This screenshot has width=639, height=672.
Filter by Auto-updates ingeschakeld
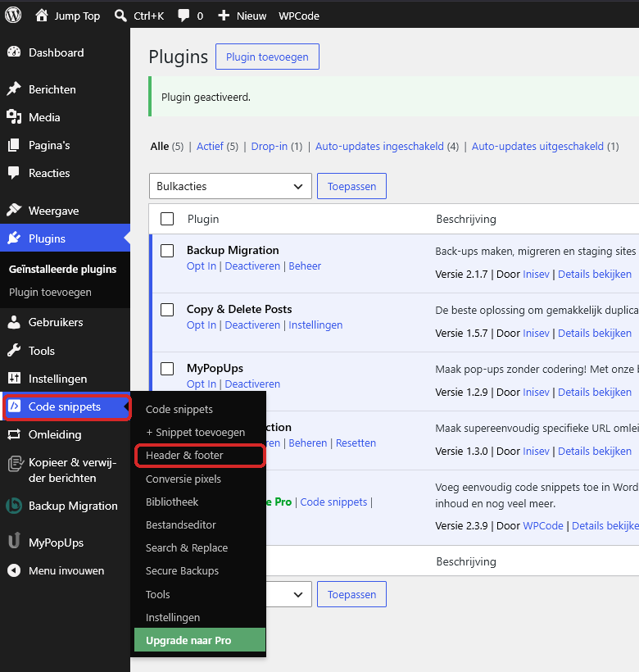coord(379,146)
